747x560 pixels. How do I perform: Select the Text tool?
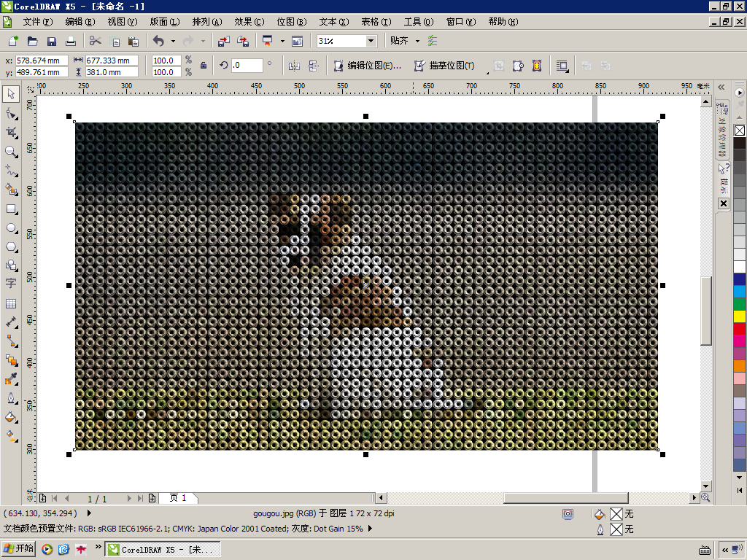pyautogui.click(x=12, y=284)
